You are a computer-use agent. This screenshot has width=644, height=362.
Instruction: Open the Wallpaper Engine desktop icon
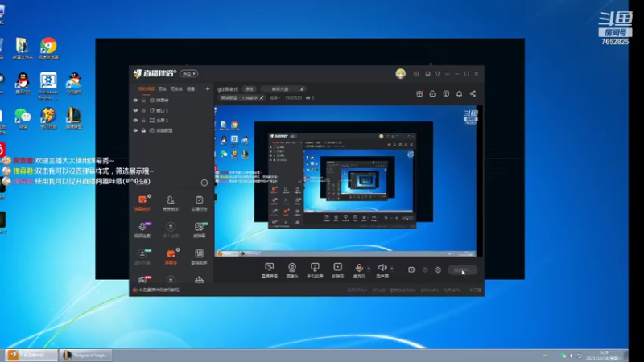[x=48, y=86]
